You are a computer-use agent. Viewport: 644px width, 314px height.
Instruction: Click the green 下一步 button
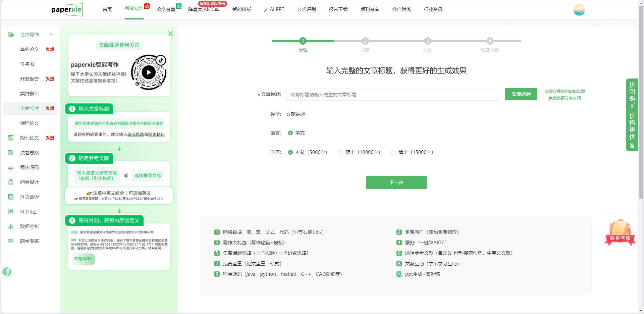pos(396,182)
